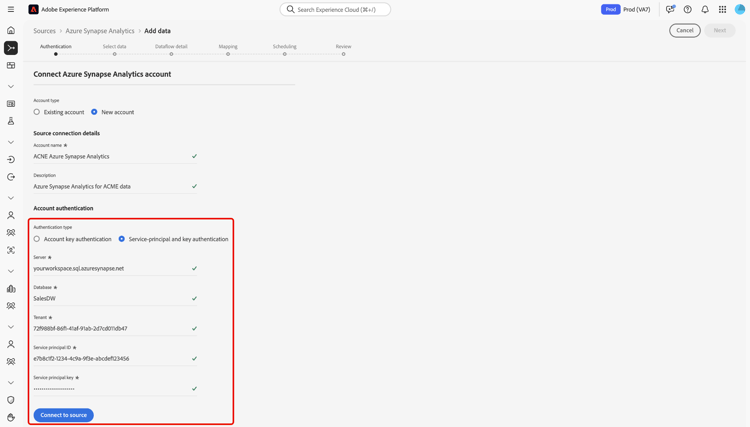Click the Next button
Viewport: 750px width, 427px height.
coord(720,30)
